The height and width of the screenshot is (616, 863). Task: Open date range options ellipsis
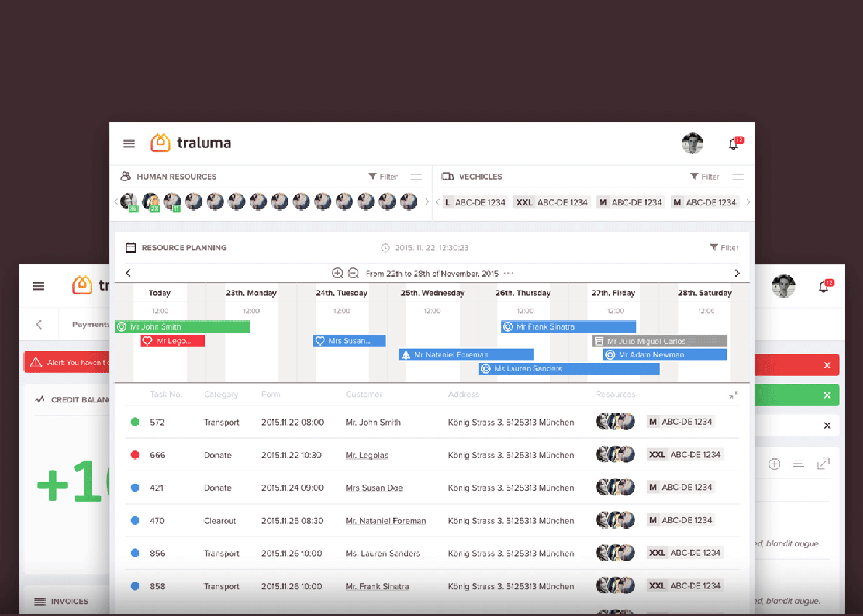point(508,273)
